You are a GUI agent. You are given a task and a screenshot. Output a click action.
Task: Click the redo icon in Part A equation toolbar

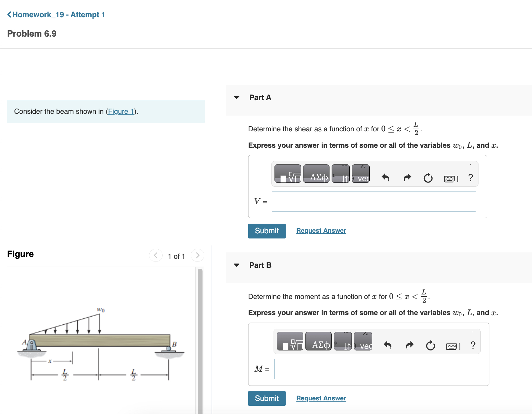pos(407,178)
